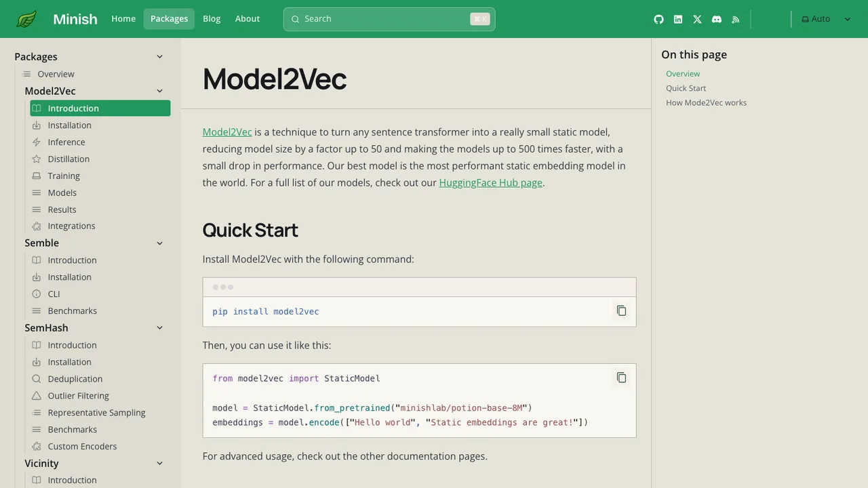Image resolution: width=868 pixels, height=488 pixels.
Task: Open Semble Introduction page
Action: tap(72, 260)
